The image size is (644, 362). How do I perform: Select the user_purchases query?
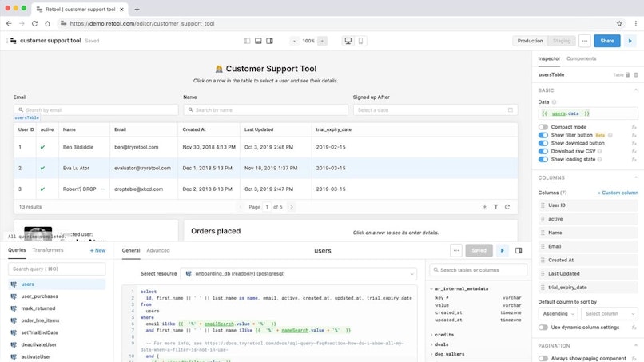pyautogui.click(x=57, y=296)
